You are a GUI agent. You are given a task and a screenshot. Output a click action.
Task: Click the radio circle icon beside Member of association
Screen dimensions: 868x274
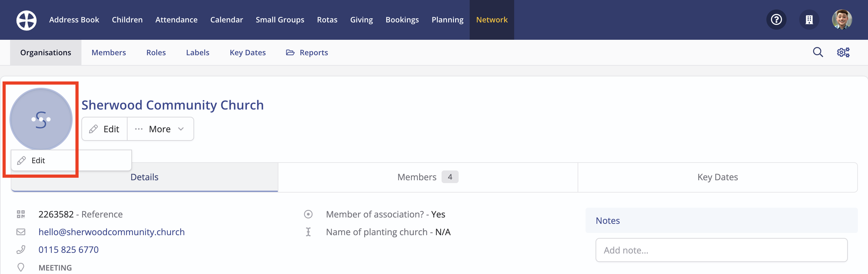coord(308,214)
